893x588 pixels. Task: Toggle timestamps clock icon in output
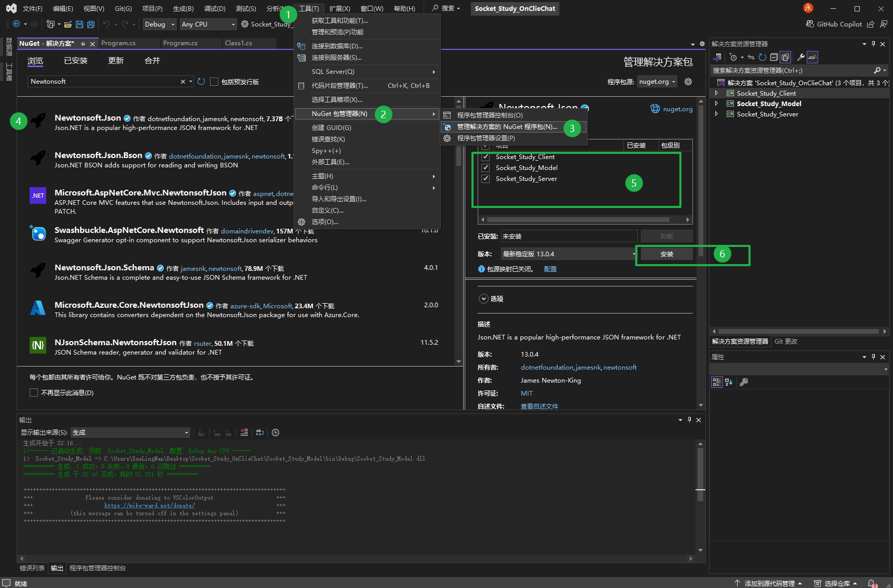coord(275,433)
